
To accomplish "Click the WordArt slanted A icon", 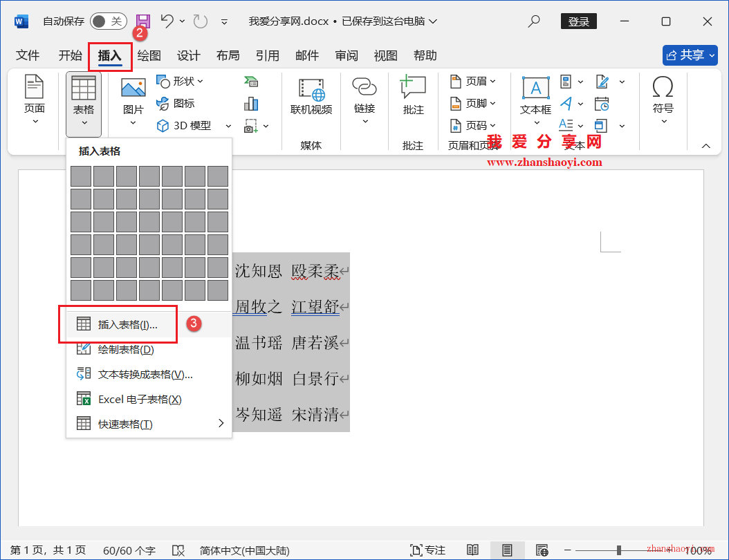I will pyautogui.click(x=566, y=103).
